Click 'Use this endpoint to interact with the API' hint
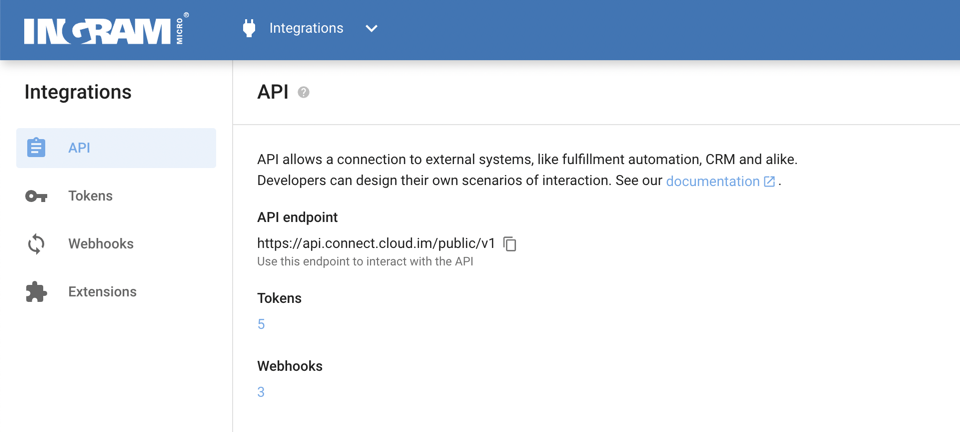 pos(366,261)
